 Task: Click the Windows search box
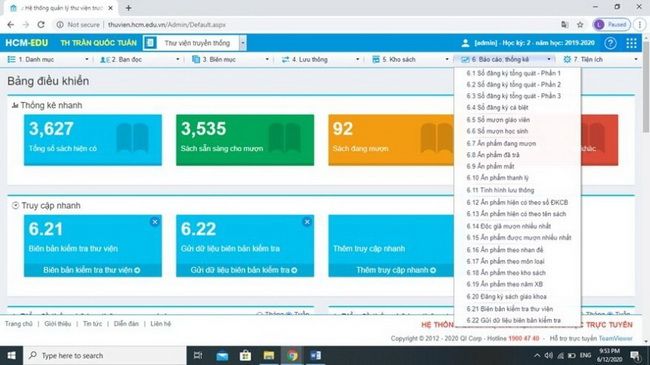pyautogui.click(x=105, y=355)
